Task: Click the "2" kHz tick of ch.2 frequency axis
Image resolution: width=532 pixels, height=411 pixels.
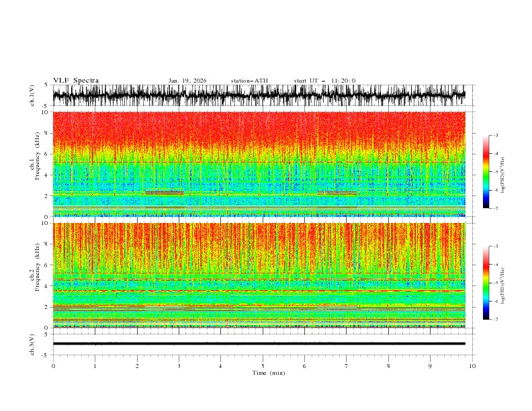Action: pos(46,307)
